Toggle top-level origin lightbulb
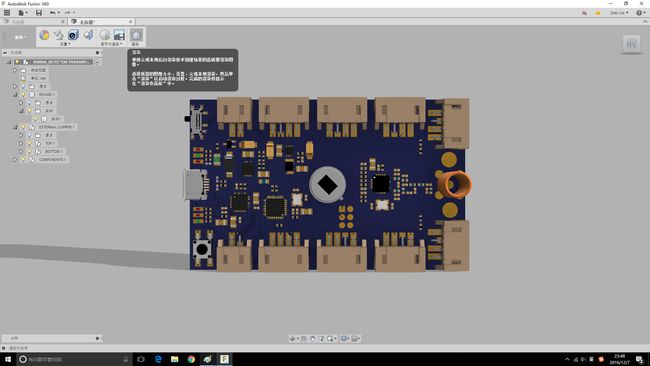The height and width of the screenshot is (366, 650). (23, 86)
